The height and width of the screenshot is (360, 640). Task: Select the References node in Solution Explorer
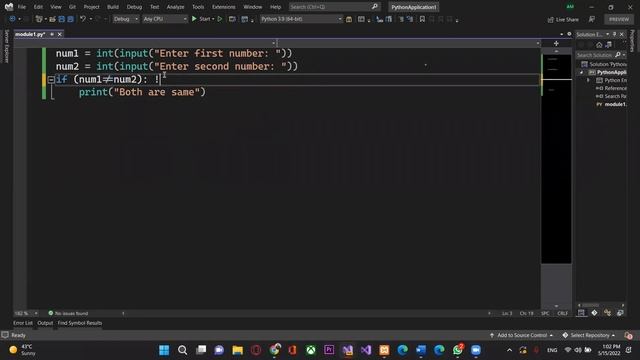pos(611,89)
